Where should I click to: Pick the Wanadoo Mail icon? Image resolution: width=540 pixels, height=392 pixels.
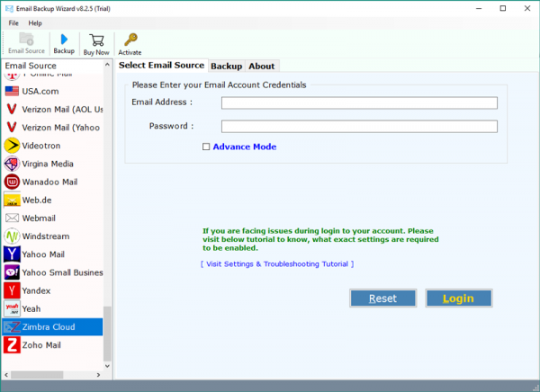[x=12, y=182]
